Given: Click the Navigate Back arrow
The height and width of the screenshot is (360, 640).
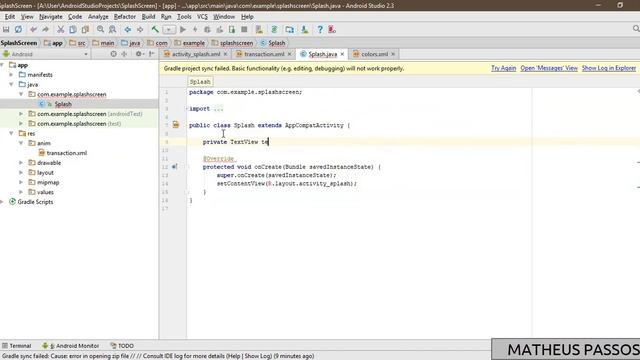Looking at the screenshot, I should tap(128, 29).
